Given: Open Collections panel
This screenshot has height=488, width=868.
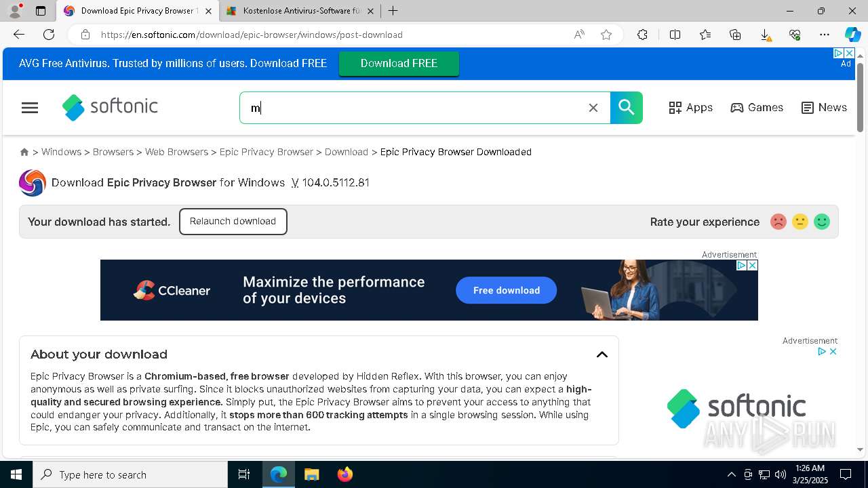Looking at the screenshot, I should [x=735, y=35].
